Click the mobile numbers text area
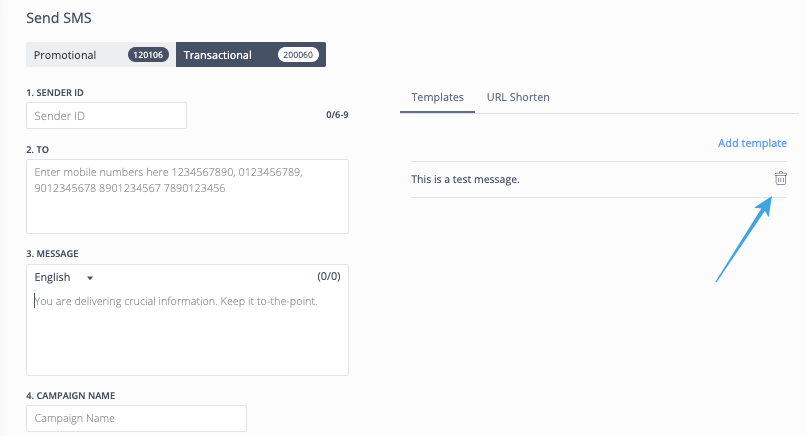807x436 pixels. [x=187, y=196]
